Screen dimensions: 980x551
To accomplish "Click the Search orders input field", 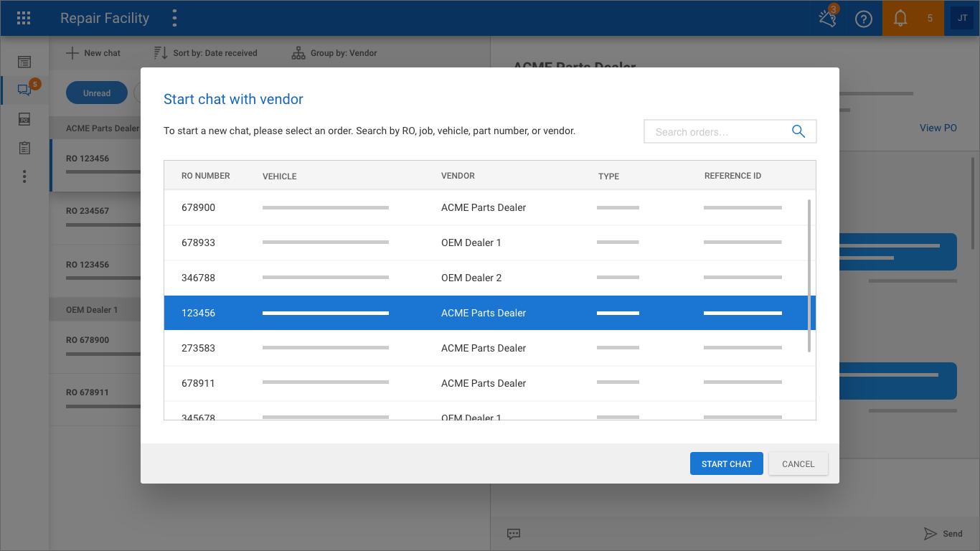I will click(730, 131).
